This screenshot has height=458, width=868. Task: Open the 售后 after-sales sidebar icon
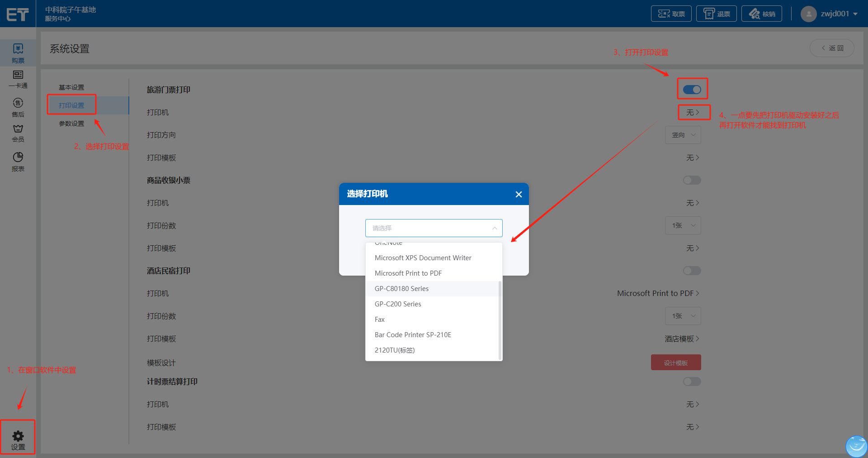point(18,103)
